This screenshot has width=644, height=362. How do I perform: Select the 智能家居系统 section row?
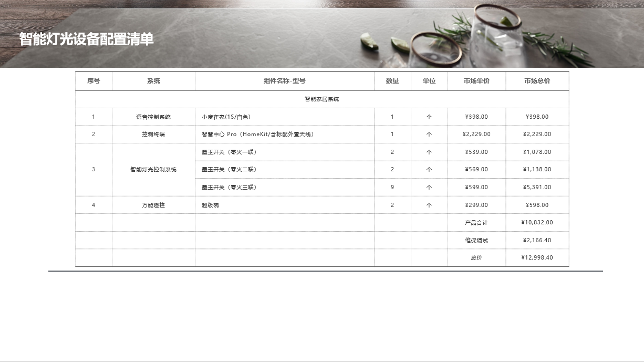322,99
